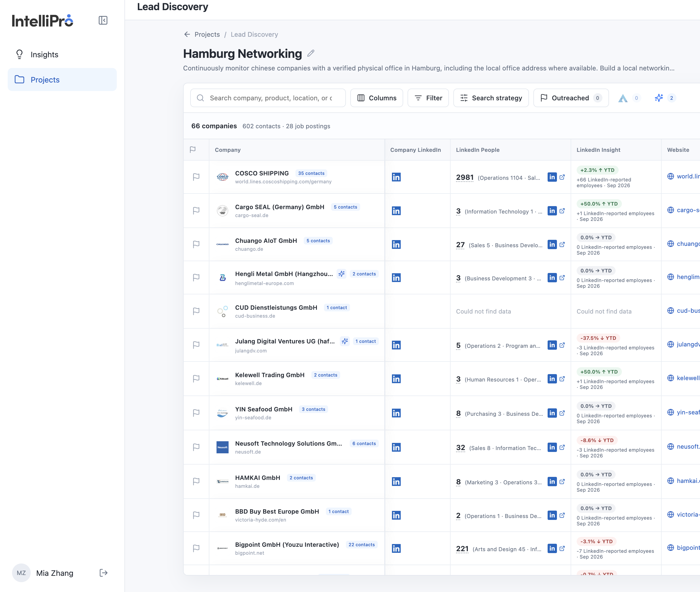
Task: Show Outreached companies
Action: click(571, 98)
